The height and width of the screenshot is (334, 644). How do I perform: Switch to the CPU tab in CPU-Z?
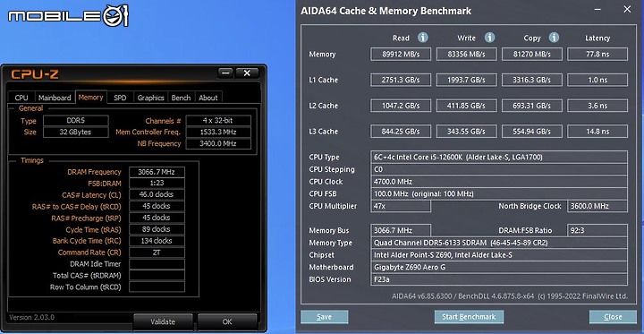click(x=21, y=98)
